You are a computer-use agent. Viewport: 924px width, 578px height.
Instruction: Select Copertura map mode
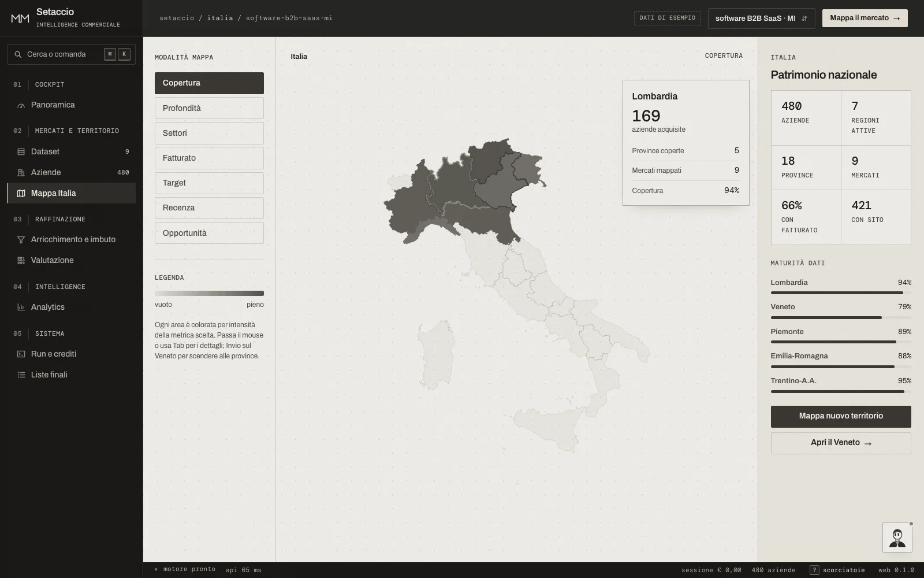click(209, 83)
